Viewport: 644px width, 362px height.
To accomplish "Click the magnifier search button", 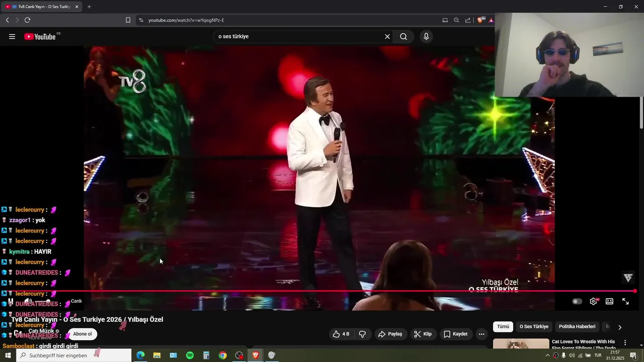I will (x=404, y=36).
